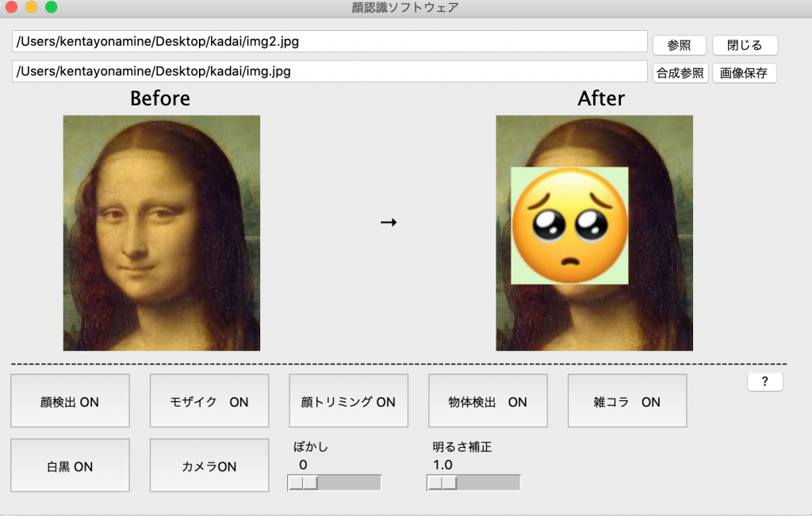812x516 pixels.
Task: Toggle 物体検出 ON object detection
Action: coord(488,401)
